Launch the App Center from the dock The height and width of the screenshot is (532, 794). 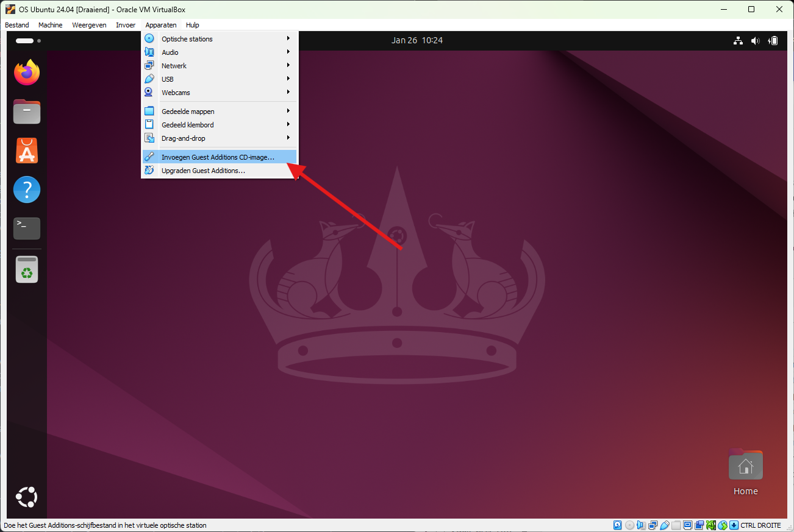click(26, 151)
